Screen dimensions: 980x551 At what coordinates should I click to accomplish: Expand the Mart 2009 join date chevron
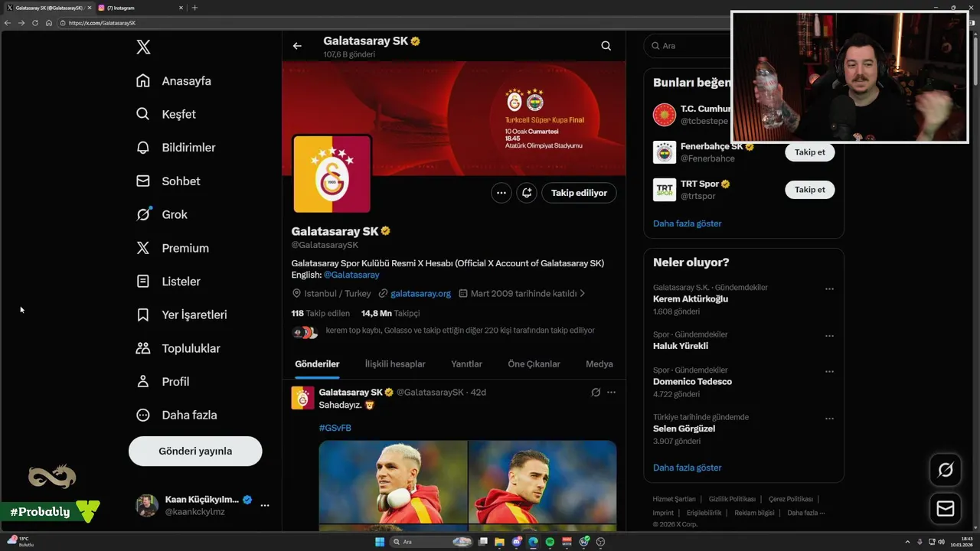(x=583, y=293)
